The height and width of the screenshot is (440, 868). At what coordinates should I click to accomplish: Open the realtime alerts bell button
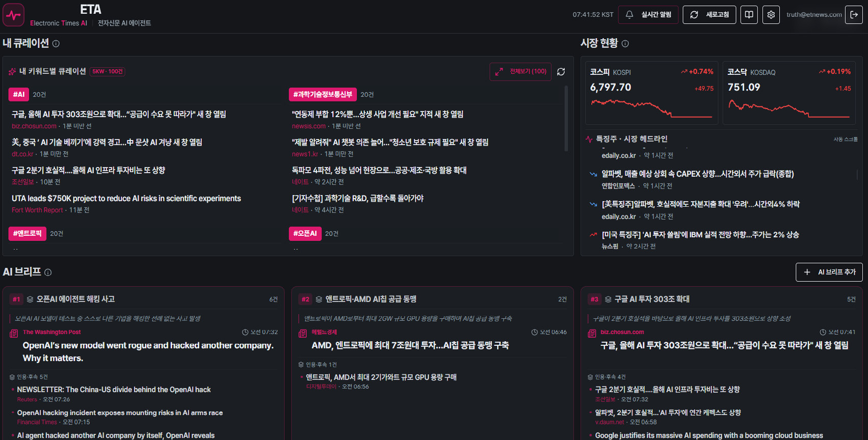(648, 15)
